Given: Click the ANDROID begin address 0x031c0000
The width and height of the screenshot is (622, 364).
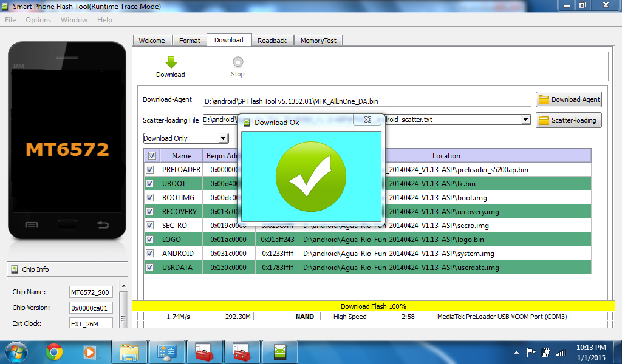Looking at the screenshot, I should (x=228, y=253).
